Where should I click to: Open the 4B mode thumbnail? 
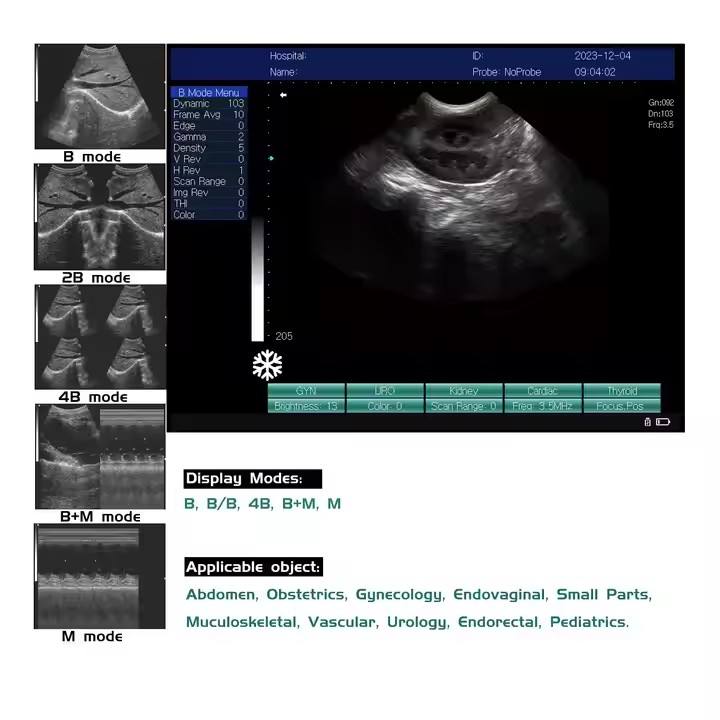click(100, 337)
